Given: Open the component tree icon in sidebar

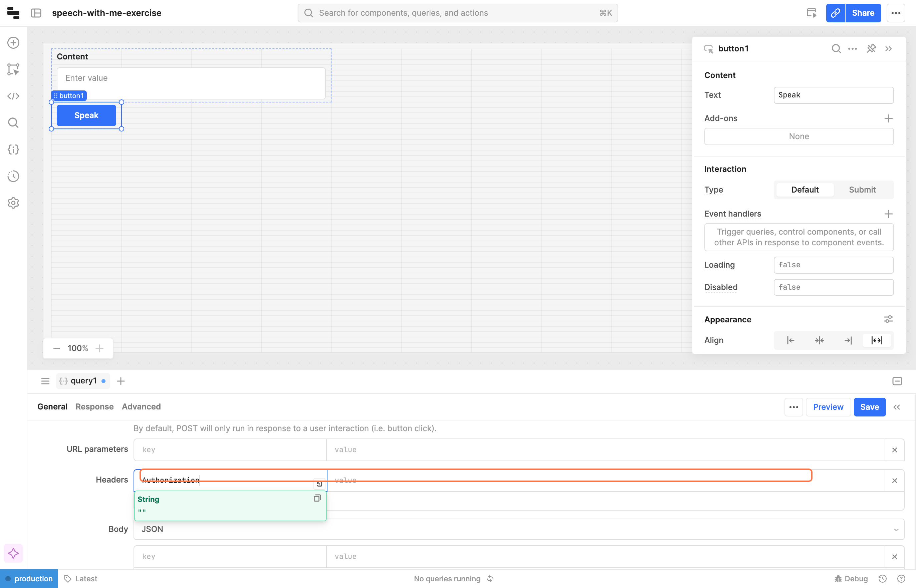Looking at the screenshot, I should (13, 69).
